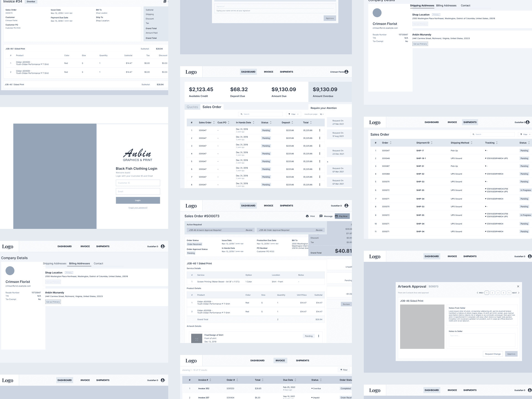Image resolution: width=532 pixels, height=399 pixels.
Task: Open kebab menu beside Final Design of Shirt
Action: 319,336
